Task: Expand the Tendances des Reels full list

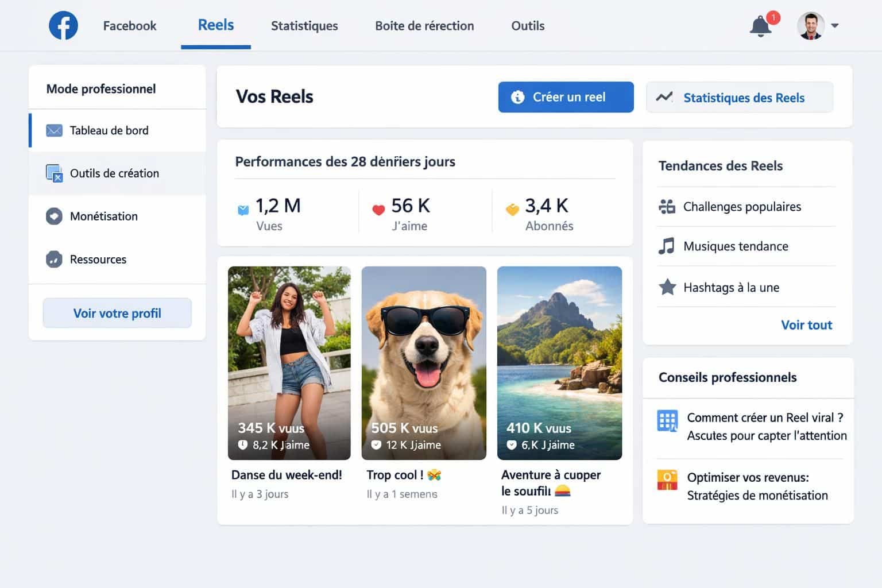Action: tap(806, 324)
